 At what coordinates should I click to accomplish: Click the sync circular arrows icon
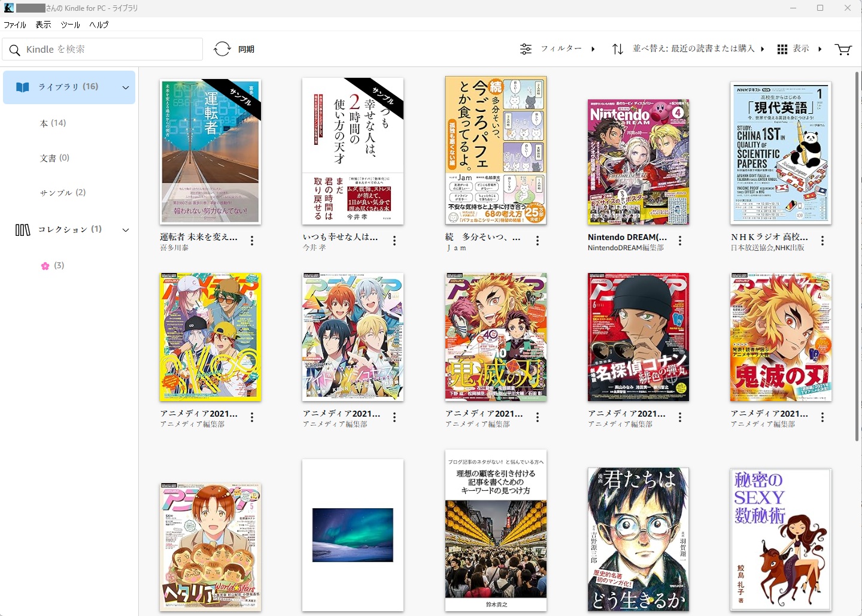[222, 49]
